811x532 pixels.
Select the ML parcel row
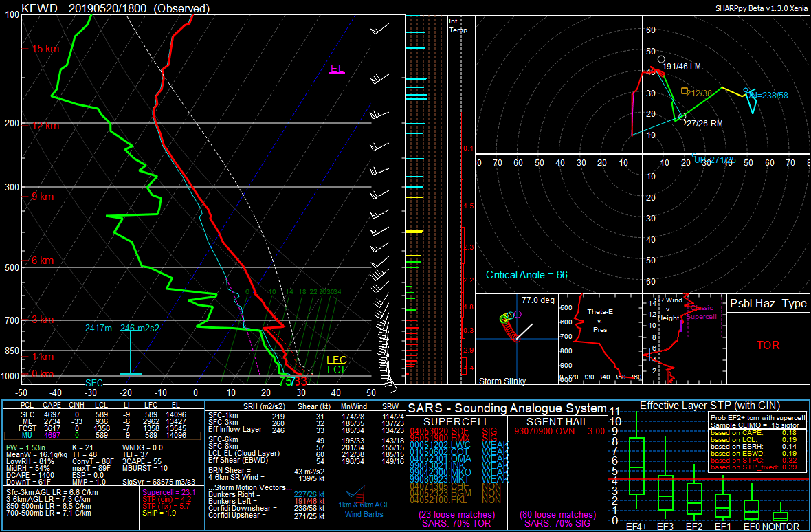[102, 421]
